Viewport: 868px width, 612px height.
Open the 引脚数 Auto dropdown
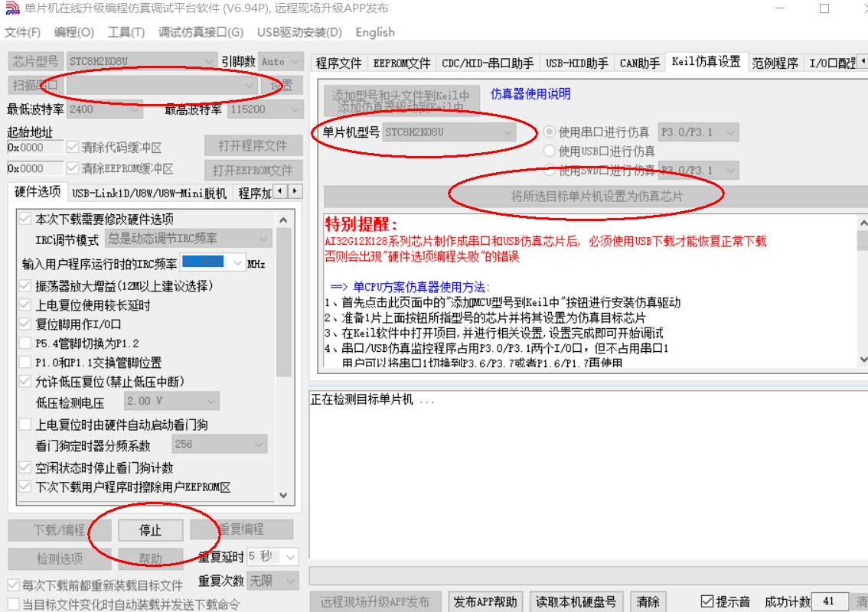[281, 61]
